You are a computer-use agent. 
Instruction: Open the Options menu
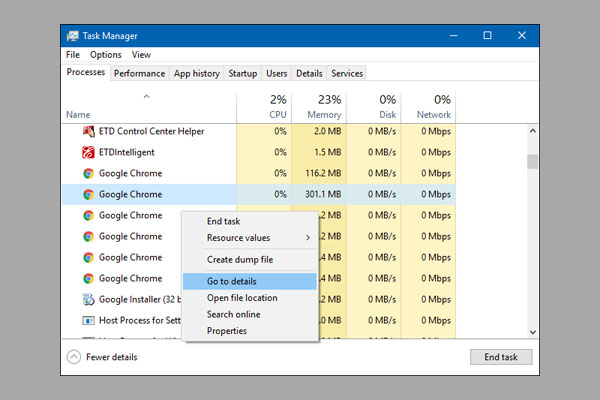pos(106,54)
